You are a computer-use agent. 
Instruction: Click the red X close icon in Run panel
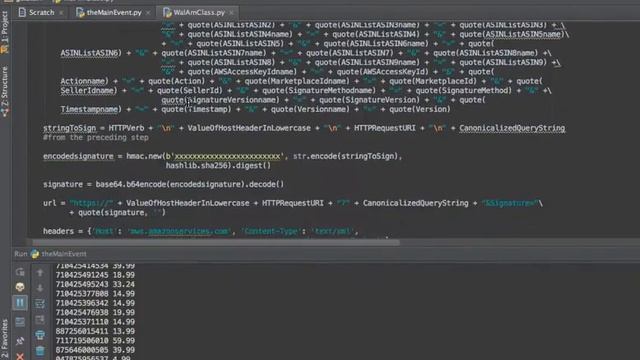tap(20, 356)
